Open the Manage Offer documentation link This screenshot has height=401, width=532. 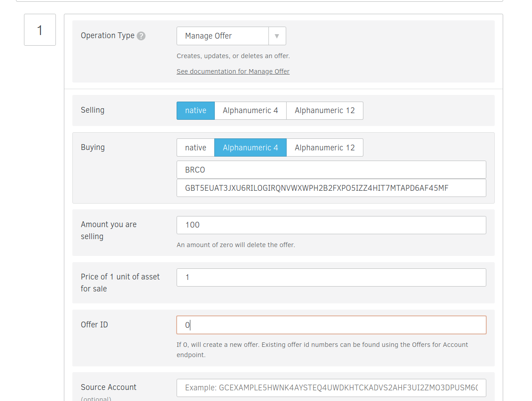point(233,71)
